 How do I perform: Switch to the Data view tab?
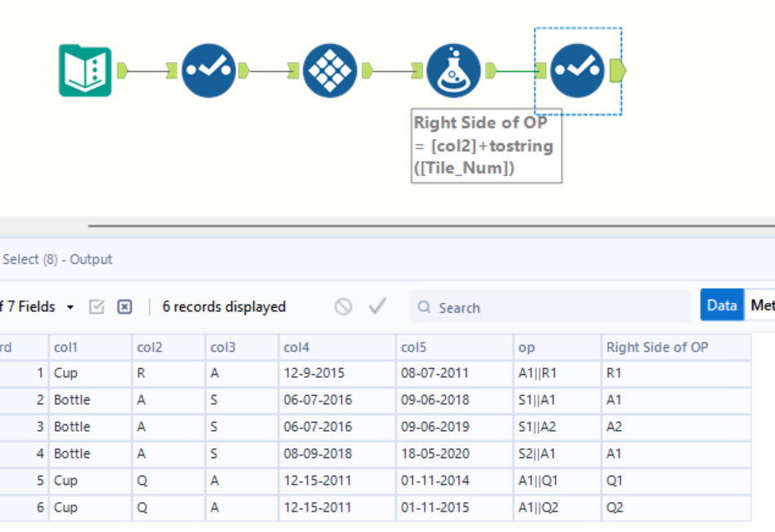(x=721, y=306)
